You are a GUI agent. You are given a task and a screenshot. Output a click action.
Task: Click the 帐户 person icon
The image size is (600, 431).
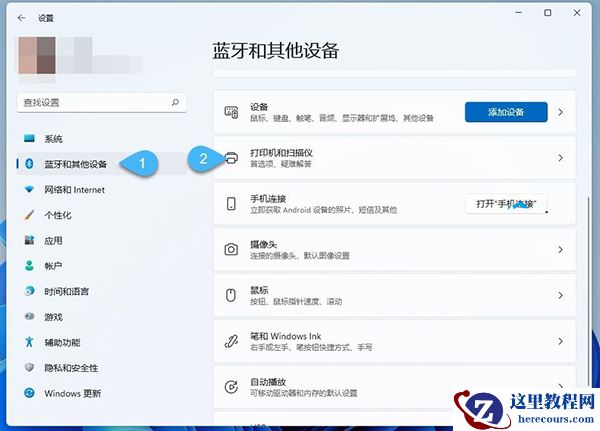[x=29, y=266]
